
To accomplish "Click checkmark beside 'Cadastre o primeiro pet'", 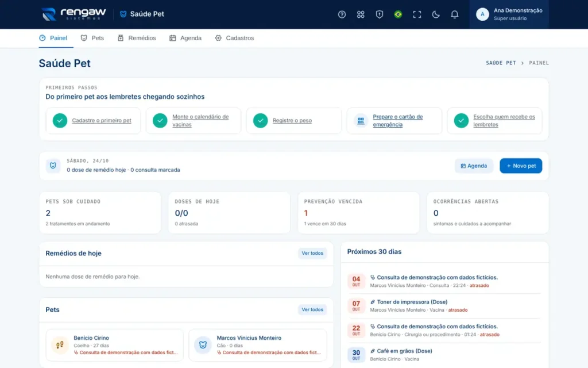I will pyautogui.click(x=60, y=121).
